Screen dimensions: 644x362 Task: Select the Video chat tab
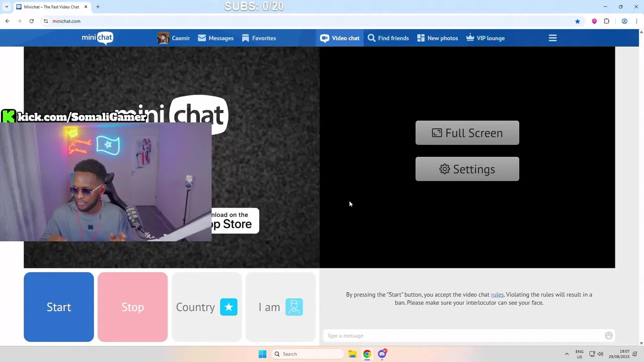(x=340, y=38)
